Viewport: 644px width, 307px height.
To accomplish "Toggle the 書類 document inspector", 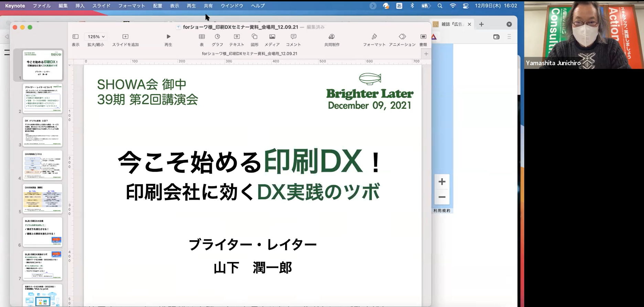I will click(x=423, y=40).
